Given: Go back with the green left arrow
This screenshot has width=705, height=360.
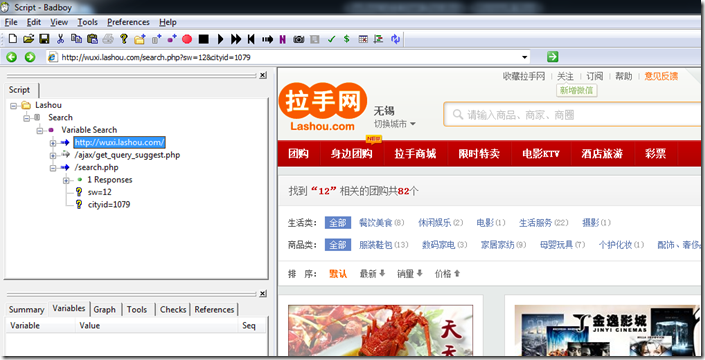Looking at the screenshot, I should click(12, 57).
